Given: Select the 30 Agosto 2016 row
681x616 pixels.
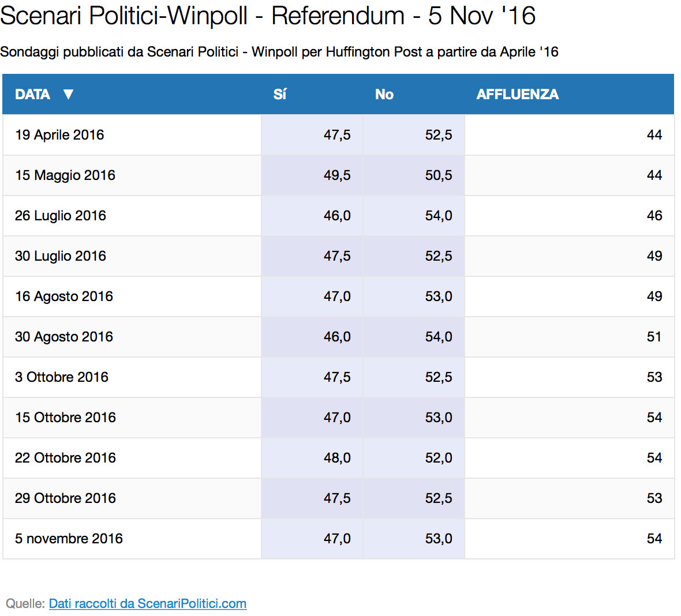Looking at the screenshot, I should coord(338,337).
